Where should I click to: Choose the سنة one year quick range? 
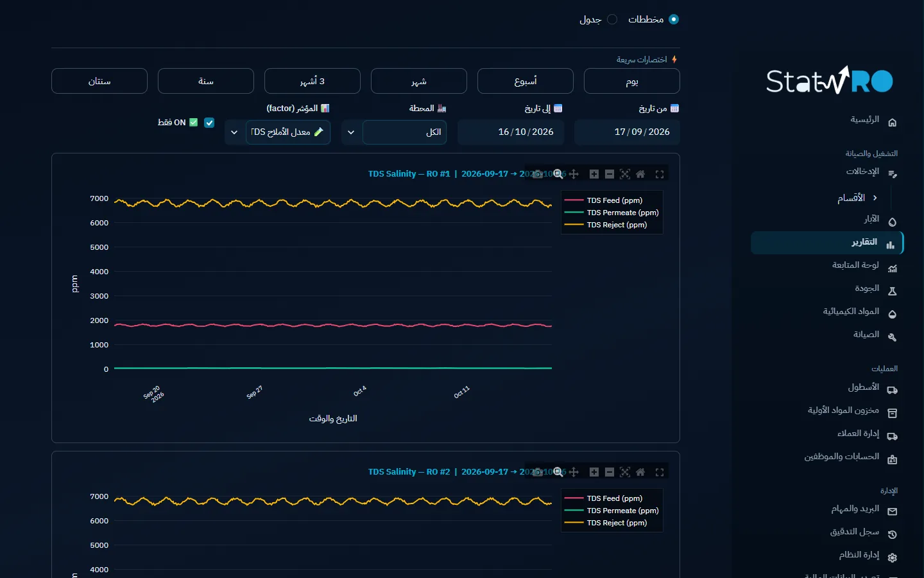206,81
